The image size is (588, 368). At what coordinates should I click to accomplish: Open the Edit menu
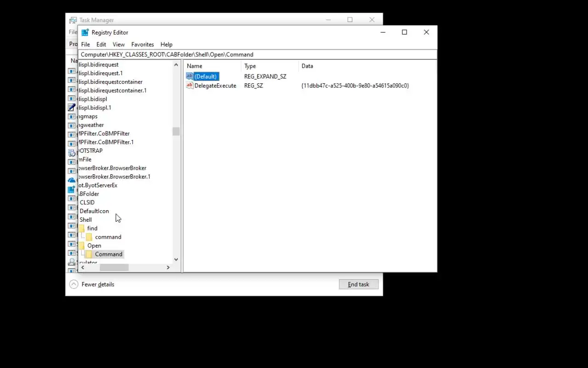coord(101,45)
